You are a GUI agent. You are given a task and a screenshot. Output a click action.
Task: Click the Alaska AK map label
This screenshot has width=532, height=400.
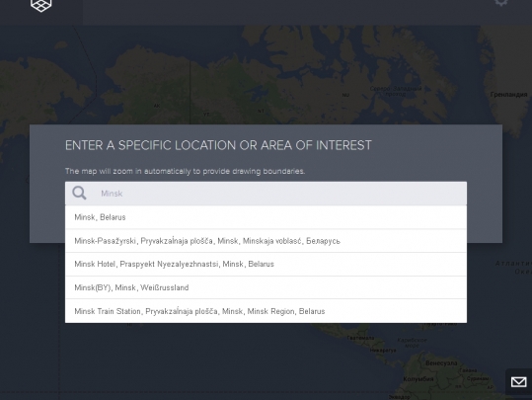pos(156,106)
